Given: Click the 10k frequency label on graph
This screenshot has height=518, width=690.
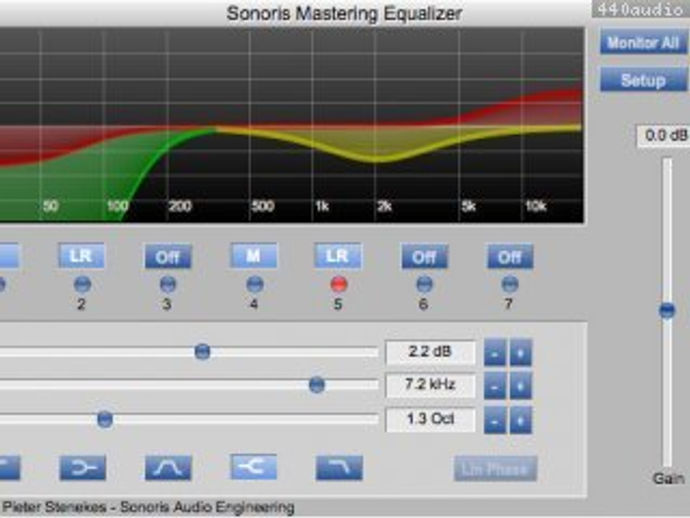Looking at the screenshot, I should (536, 206).
